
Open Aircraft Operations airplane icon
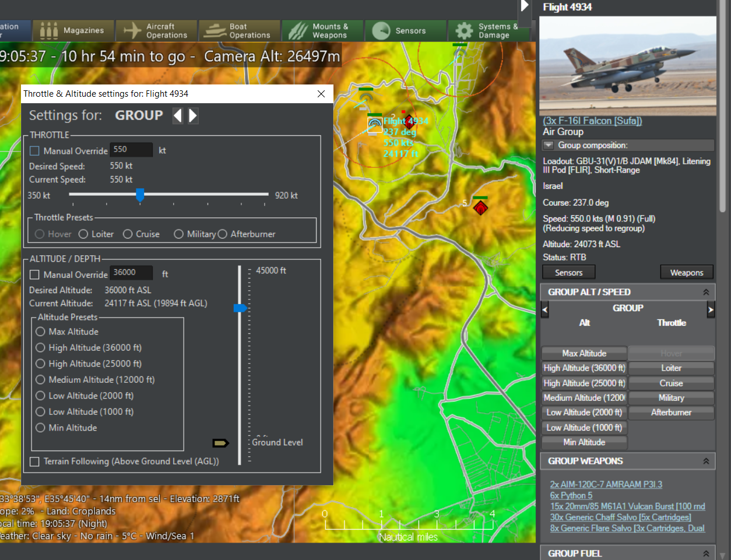pyautogui.click(x=133, y=30)
